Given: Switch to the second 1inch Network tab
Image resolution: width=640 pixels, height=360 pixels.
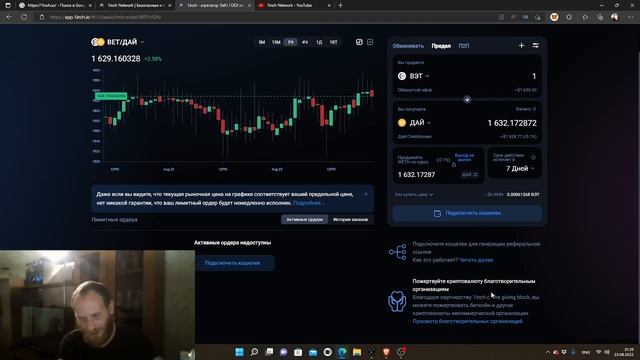Looking at the screenshot, I should (135, 5).
